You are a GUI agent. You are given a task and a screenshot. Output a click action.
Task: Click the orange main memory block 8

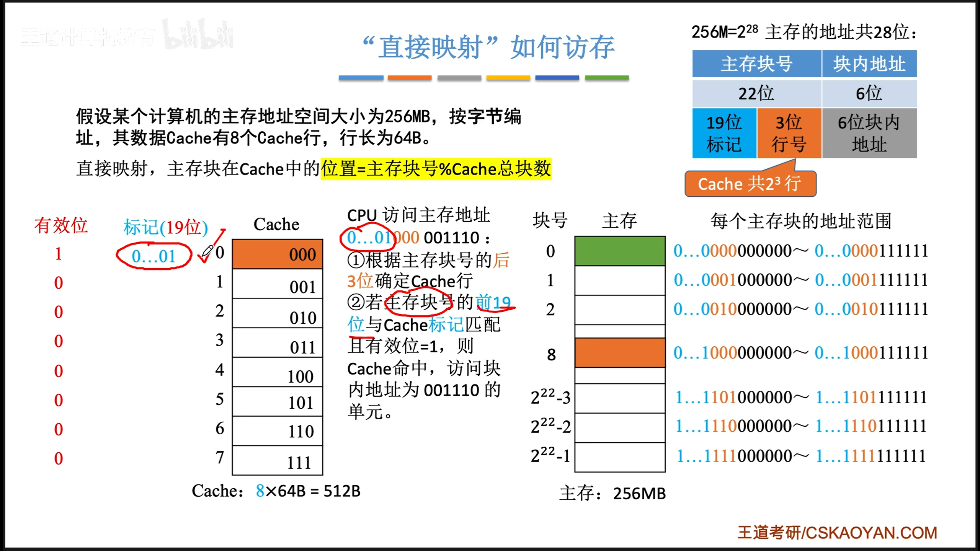pyautogui.click(x=620, y=353)
